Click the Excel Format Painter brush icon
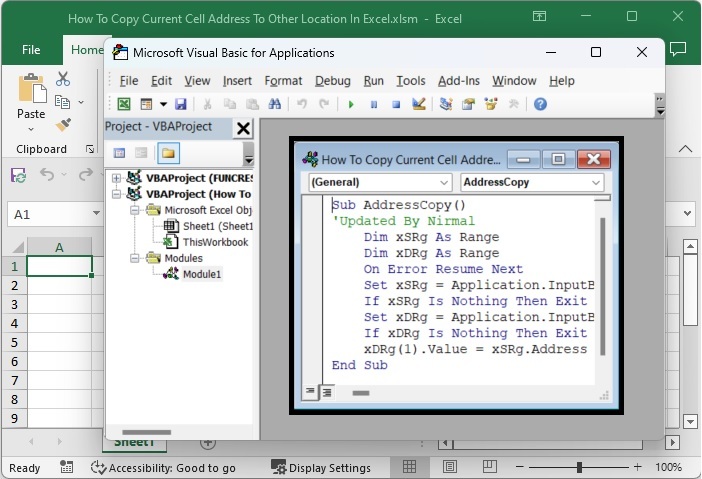The image size is (702, 479). coord(63,124)
